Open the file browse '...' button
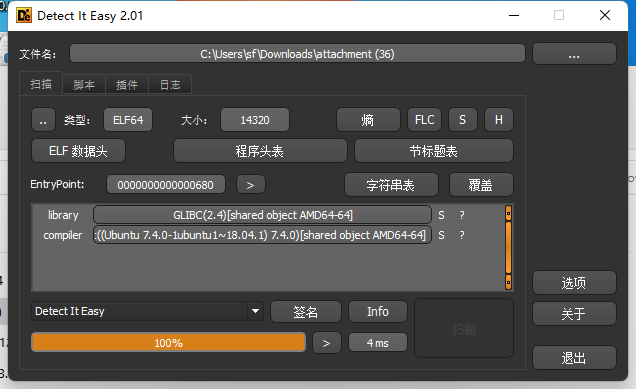Viewport: 636px width, 389px height. tap(574, 54)
